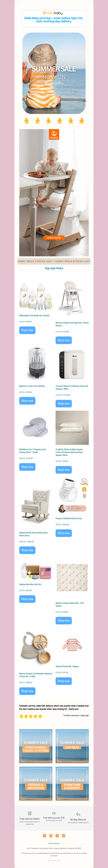
Task: Open the Instagram social icon
Action: [51, 836]
